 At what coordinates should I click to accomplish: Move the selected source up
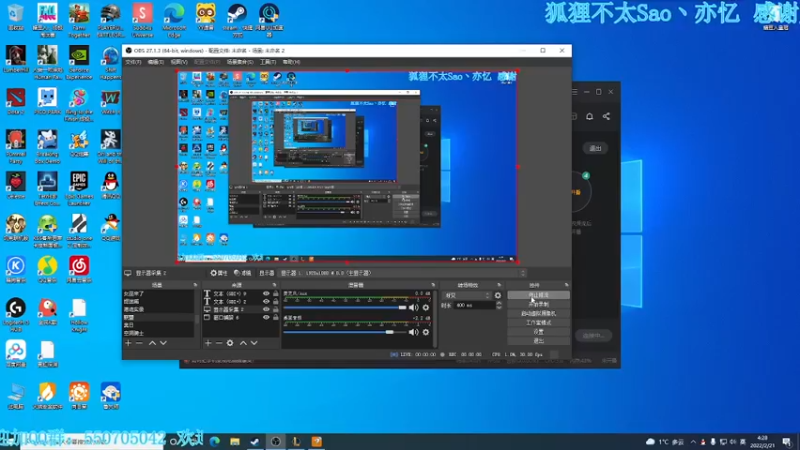point(243,343)
